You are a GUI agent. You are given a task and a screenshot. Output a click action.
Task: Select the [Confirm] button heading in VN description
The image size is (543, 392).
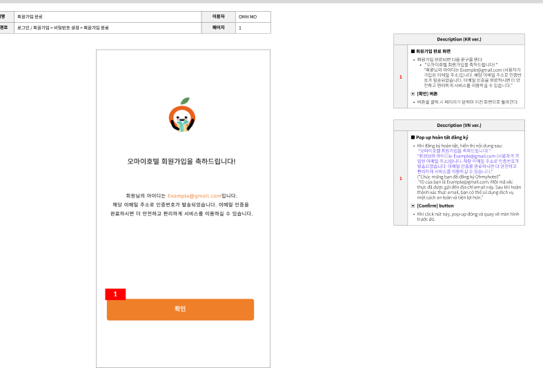point(435,206)
